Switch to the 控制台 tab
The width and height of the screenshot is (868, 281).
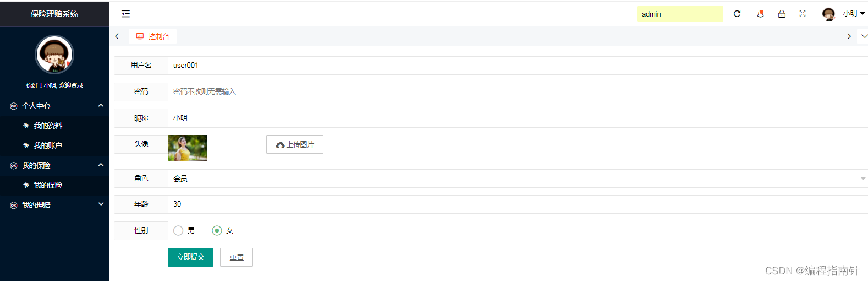pyautogui.click(x=153, y=36)
